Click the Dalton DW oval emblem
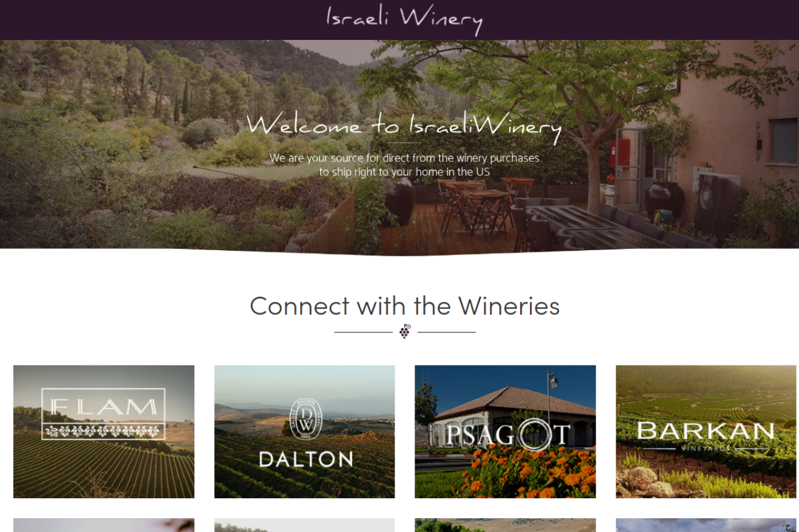The height and width of the screenshot is (532, 799). 306,418
